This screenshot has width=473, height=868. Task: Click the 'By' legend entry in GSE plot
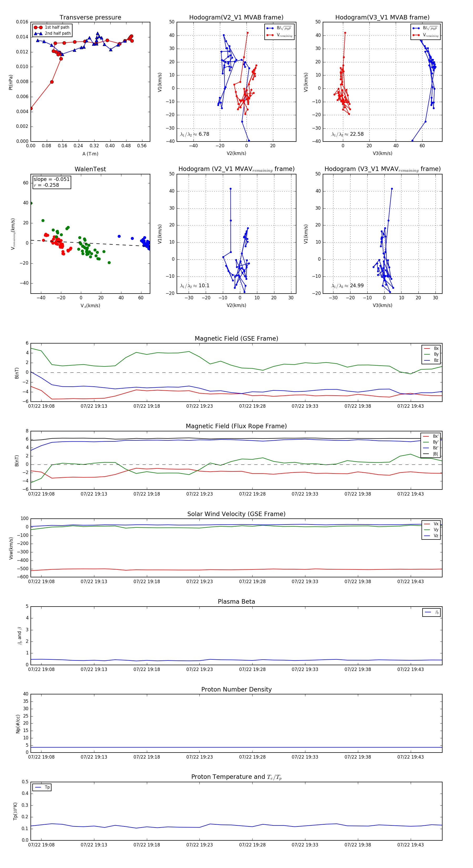pos(431,354)
